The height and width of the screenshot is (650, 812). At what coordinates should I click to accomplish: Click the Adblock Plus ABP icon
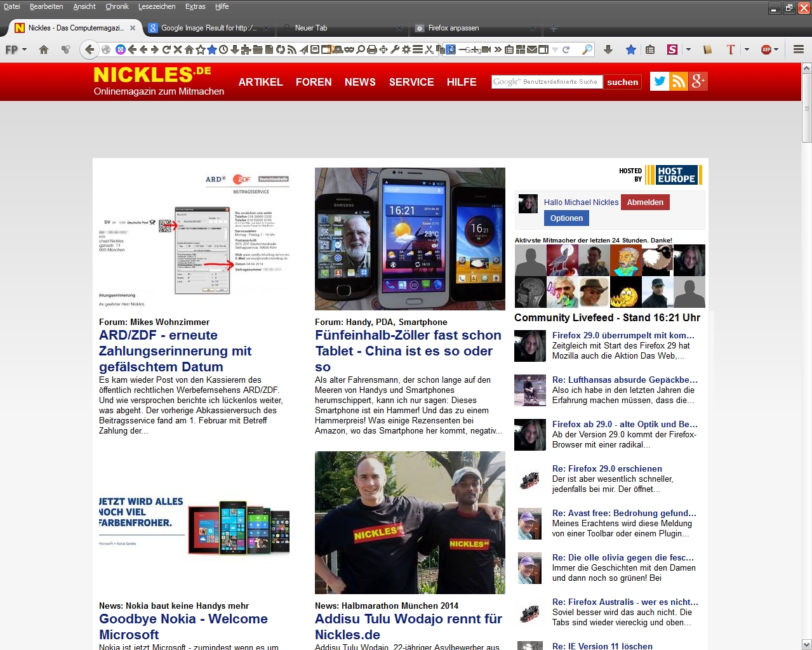[x=766, y=50]
